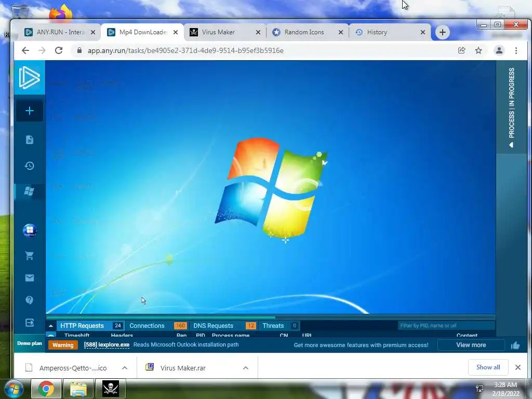Click inside the virtual machine desktop
The image size is (532, 399).
[x=270, y=187]
